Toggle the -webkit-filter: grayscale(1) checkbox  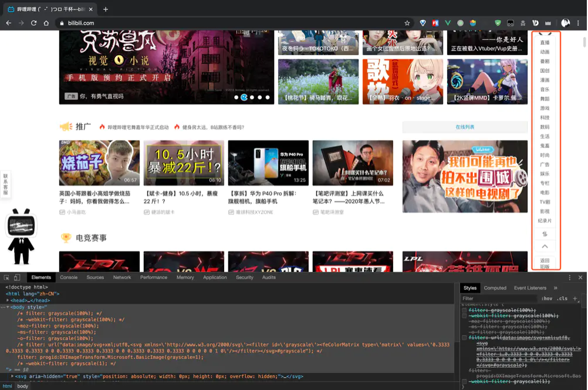tap(464, 381)
